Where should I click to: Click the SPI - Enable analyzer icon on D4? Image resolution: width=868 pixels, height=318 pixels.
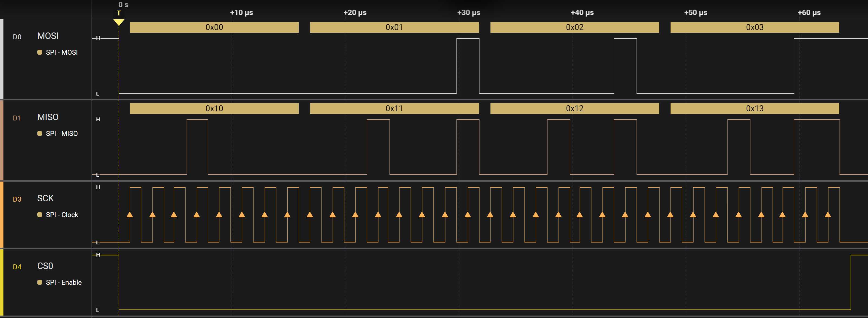click(40, 282)
